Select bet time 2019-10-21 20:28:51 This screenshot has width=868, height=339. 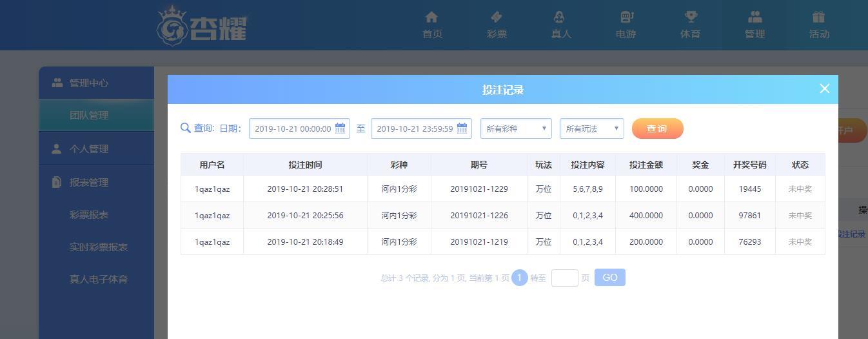click(x=305, y=189)
